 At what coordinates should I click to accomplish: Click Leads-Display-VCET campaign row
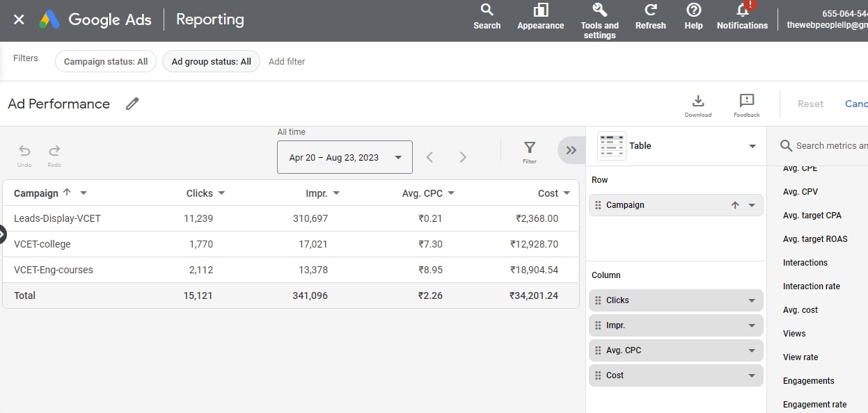290,218
